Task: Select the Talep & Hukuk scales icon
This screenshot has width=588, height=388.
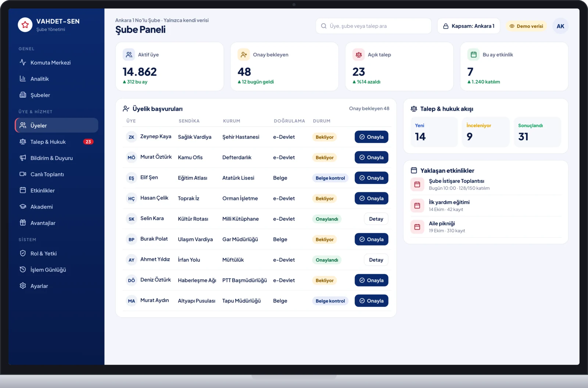Action: pos(23,142)
